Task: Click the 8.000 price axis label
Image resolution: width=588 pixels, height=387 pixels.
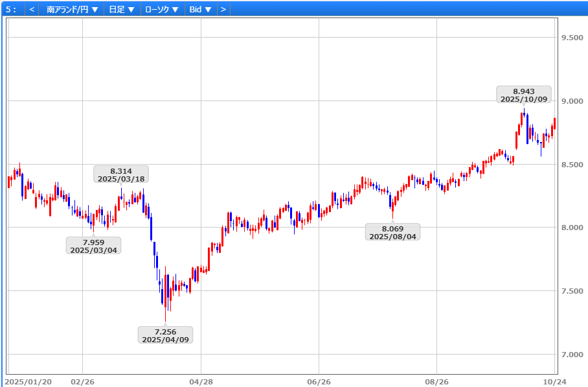Action: tap(572, 228)
